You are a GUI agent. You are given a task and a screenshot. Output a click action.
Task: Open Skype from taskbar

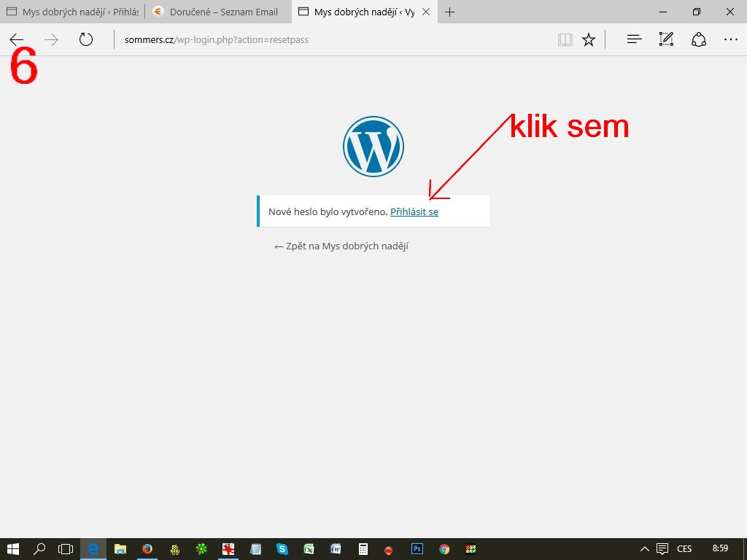[x=282, y=549]
